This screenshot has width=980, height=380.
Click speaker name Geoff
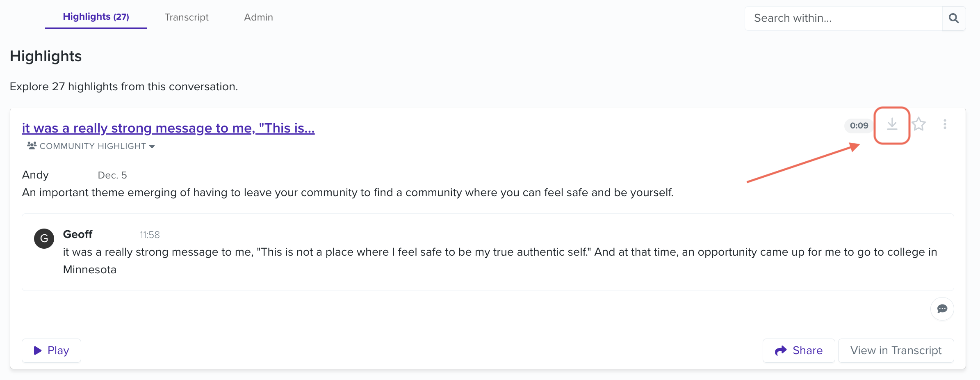coord(77,234)
